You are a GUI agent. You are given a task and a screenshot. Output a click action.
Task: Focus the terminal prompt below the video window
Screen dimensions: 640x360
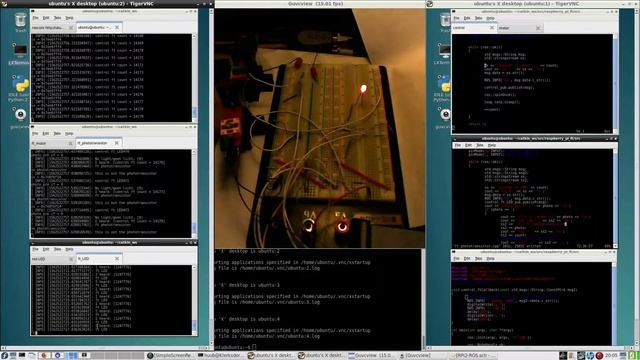point(253,347)
